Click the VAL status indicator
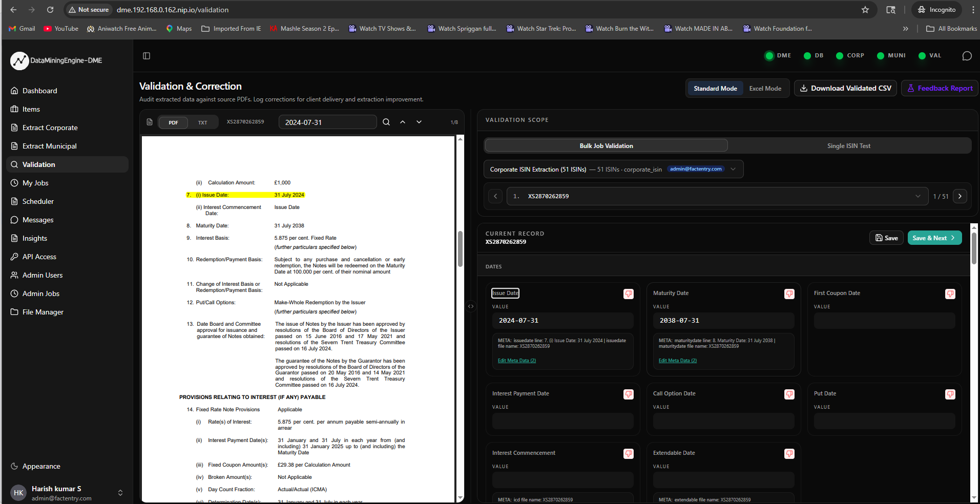The image size is (980, 504). 930,55
